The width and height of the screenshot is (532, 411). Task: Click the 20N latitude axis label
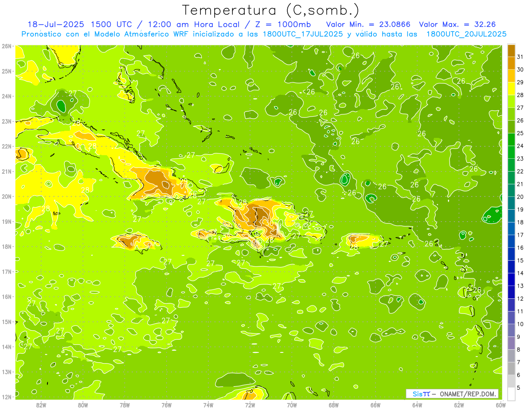[7, 196]
